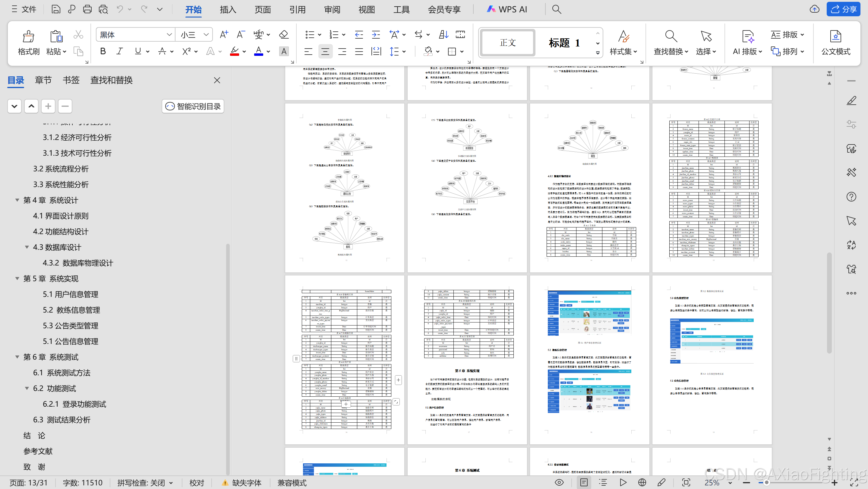Toggle italic formatting

119,51
